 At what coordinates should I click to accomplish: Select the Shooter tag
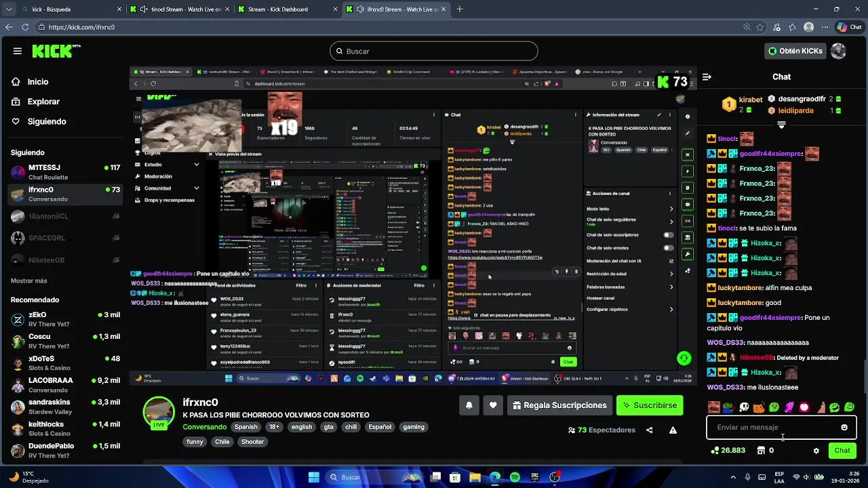coord(252,442)
